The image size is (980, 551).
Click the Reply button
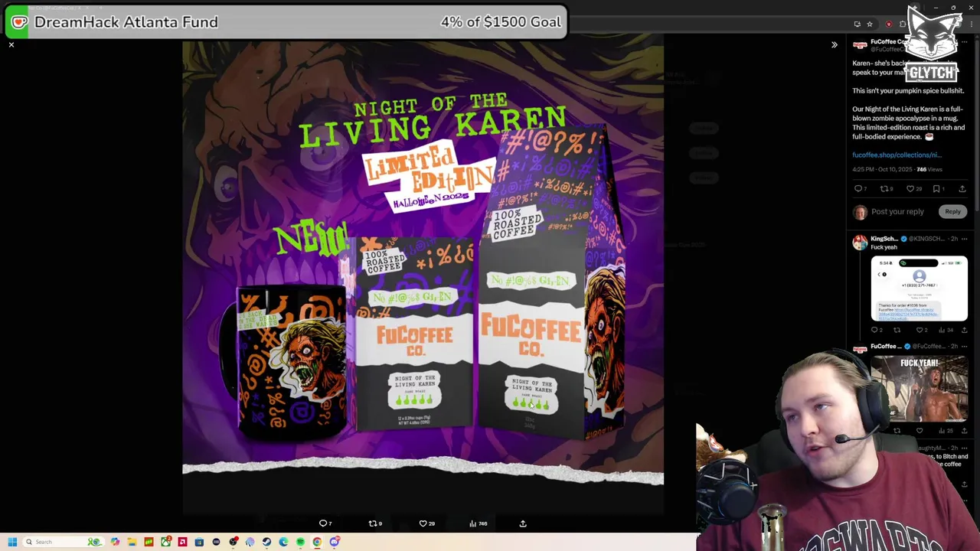tap(952, 212)
